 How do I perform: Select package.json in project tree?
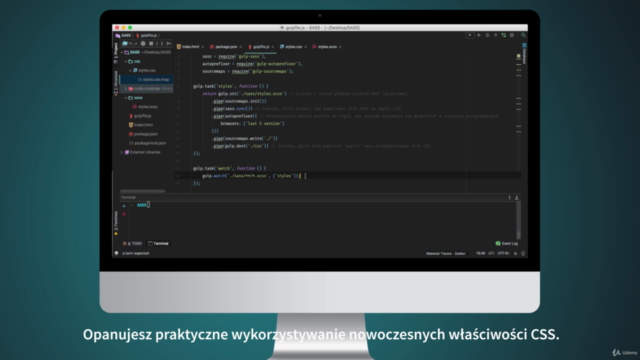click(147, 134)
